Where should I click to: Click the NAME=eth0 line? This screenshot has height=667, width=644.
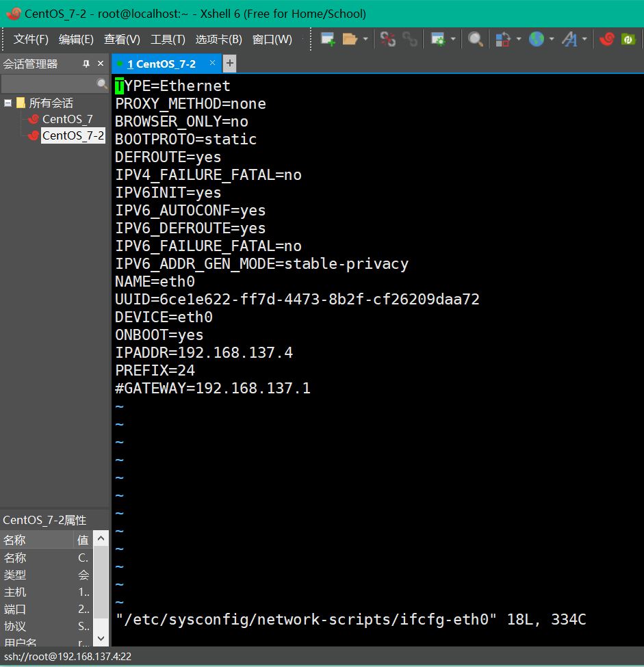(155, 282)
